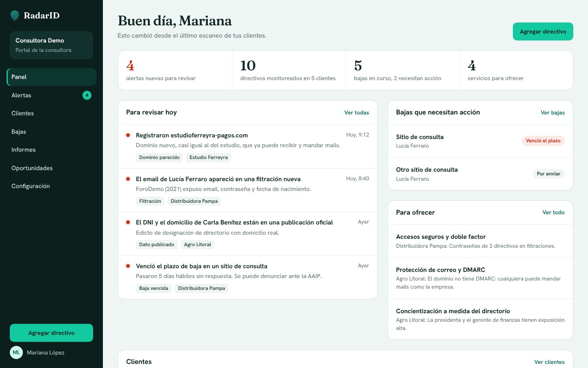Click the top-right Agregar directivo button

point(543,31)
